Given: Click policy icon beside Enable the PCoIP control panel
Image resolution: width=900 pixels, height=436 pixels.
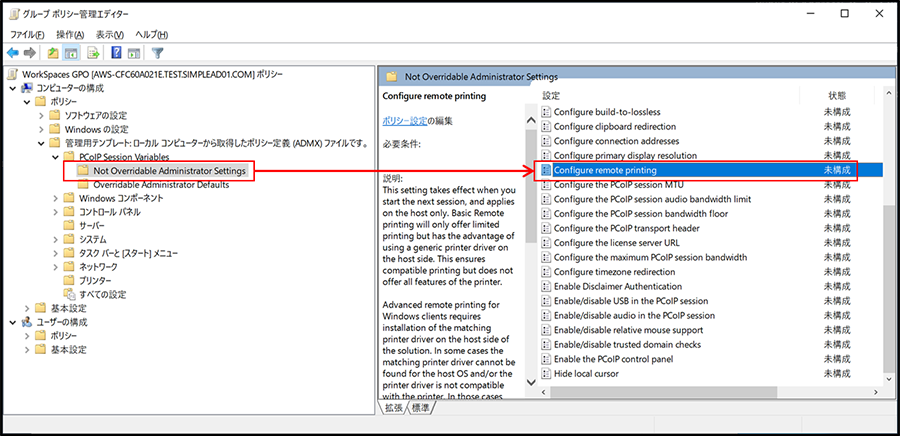Looking at the screenshot, I should [546, 359].
